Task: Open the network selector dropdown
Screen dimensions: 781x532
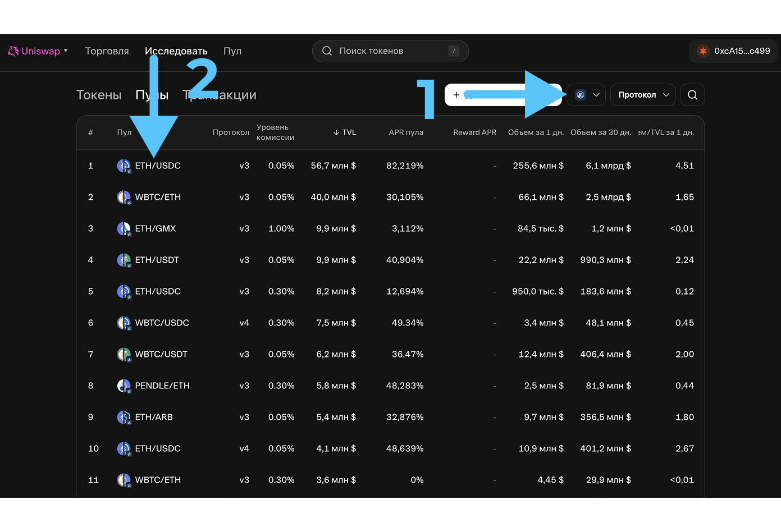Action: click(x=587, y=95)
